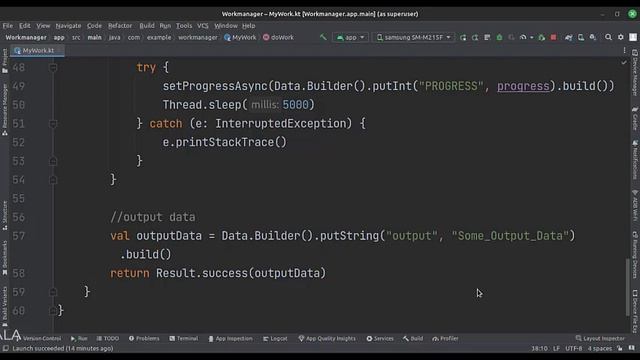The width and height of the screenshot is (640, 360).
Task: Click the editor vertical scrollbar thumb
Action: pyautogui.click(x=627, y=287)
